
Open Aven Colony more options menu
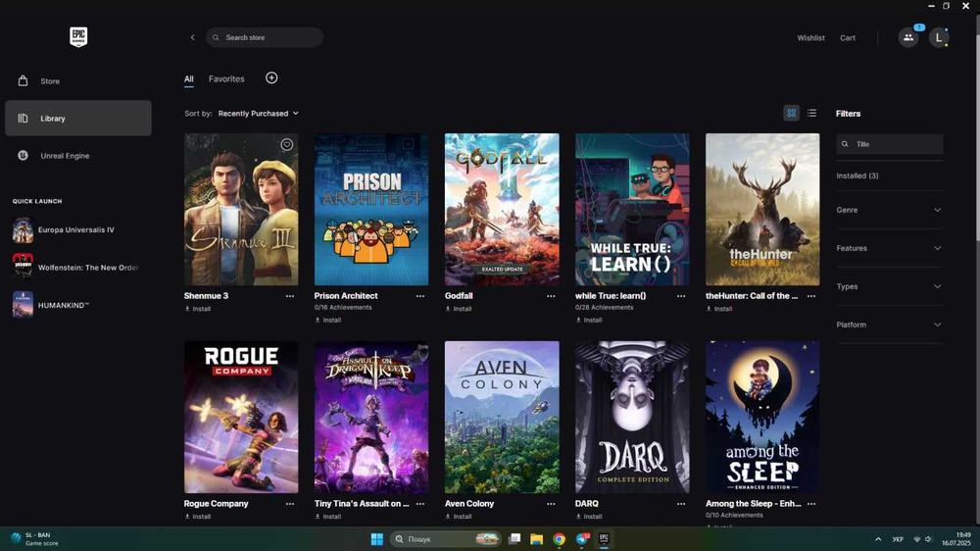coord(551,504)
